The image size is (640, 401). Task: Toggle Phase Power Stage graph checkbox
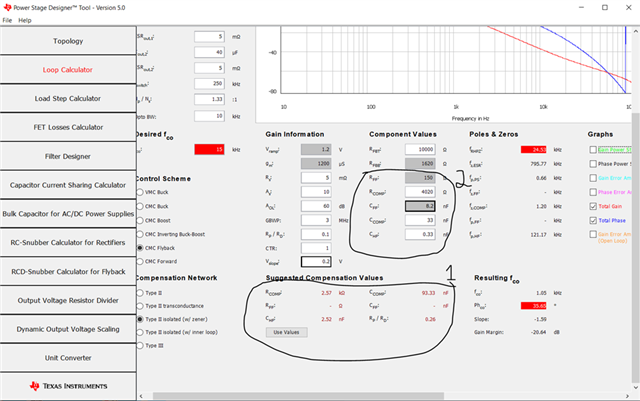coord(593,164)
